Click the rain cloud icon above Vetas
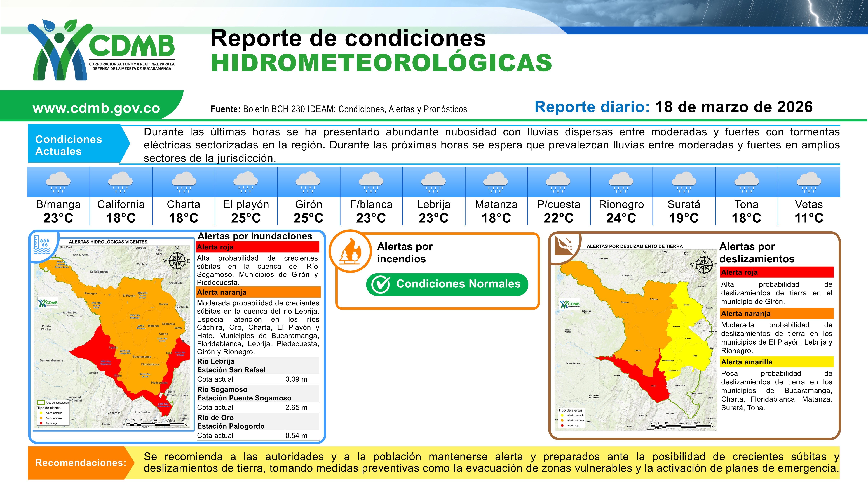Image resolution: width=868 pixels, height=488 pixels. tap(809, 182)
